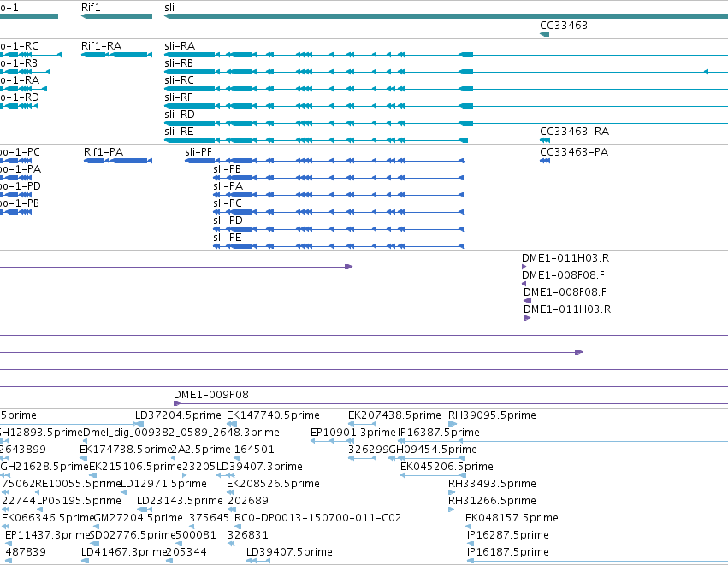Open EST label LD41467.3prime

[123, 552]
